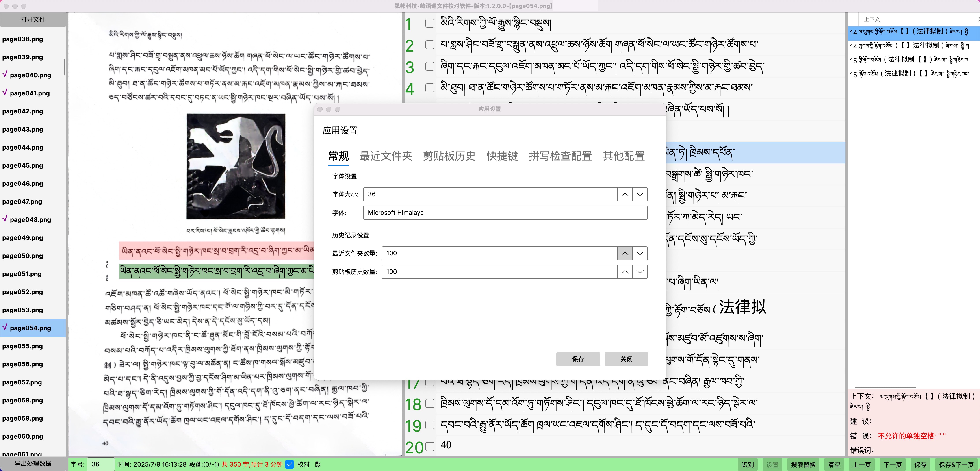Open checked page040.png in file list

point(33,75)
